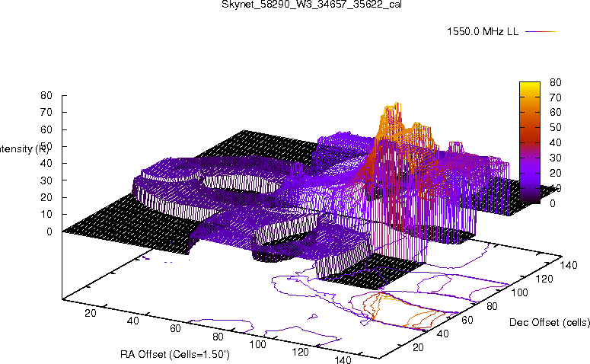The width and height of the screenshot is (590, 364).
Task: Click the 120 tick on the RA Offset axis
Action: coord(300,352)
